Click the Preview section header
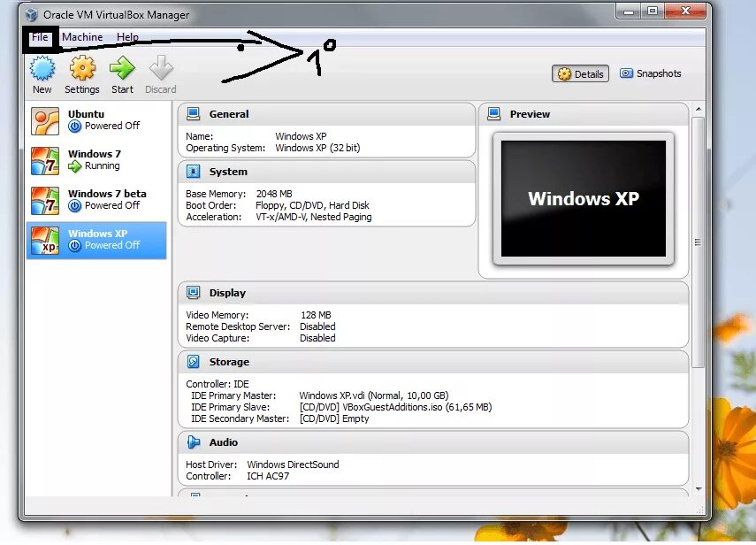 pyautogui.click(x=583, y=114)
